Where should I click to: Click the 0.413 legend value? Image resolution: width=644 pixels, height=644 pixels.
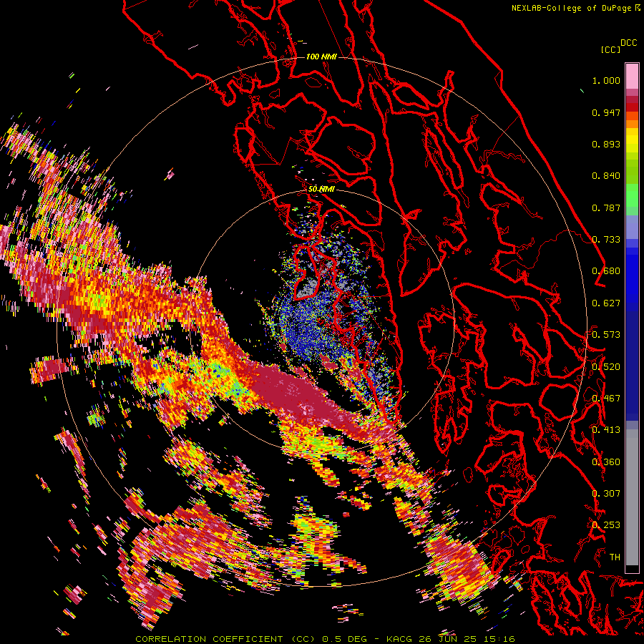coord(606,430)
